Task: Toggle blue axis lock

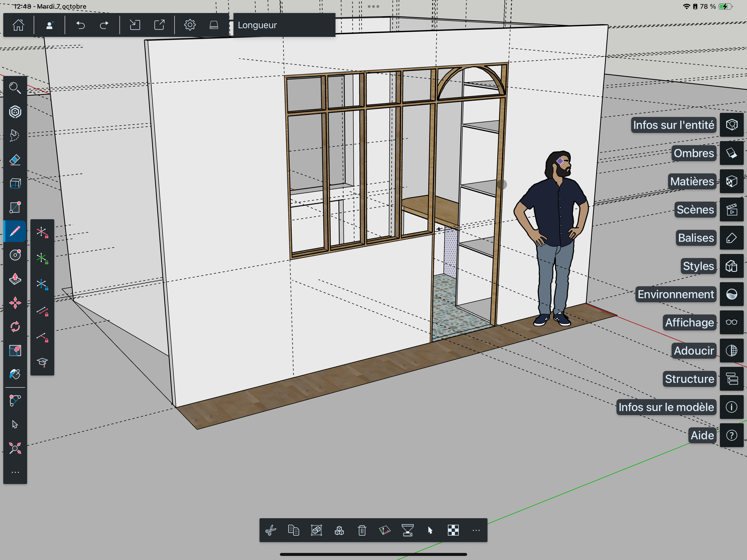Action: pos(42,285)
